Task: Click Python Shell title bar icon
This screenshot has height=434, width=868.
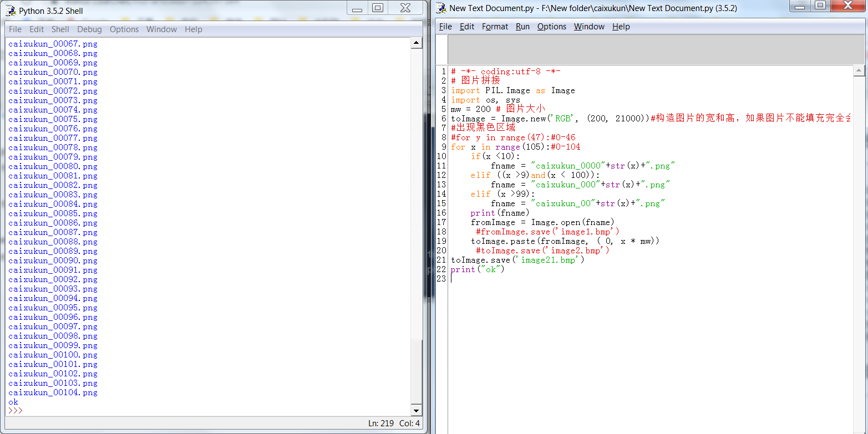Action: 11,11
